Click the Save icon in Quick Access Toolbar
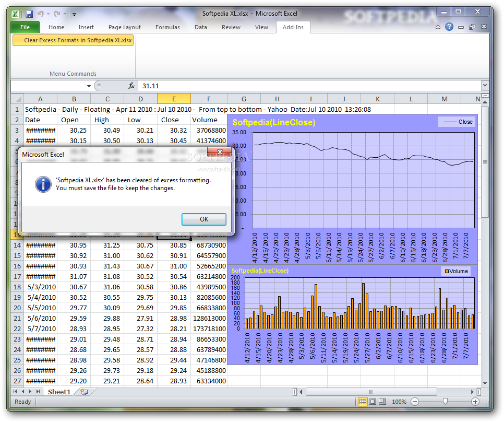This screenshot has height=422, width=504. tap(29, 14)
